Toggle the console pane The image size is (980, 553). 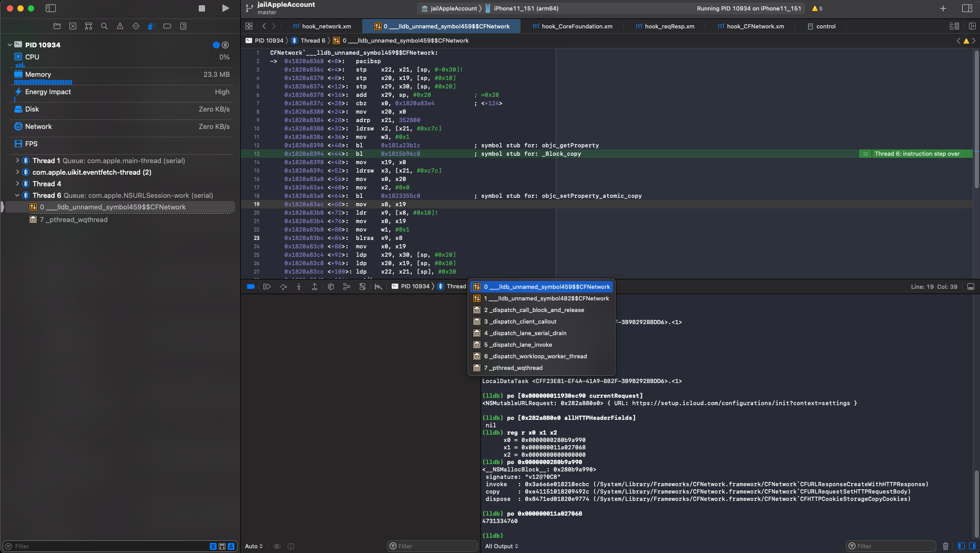pos(972,546)
